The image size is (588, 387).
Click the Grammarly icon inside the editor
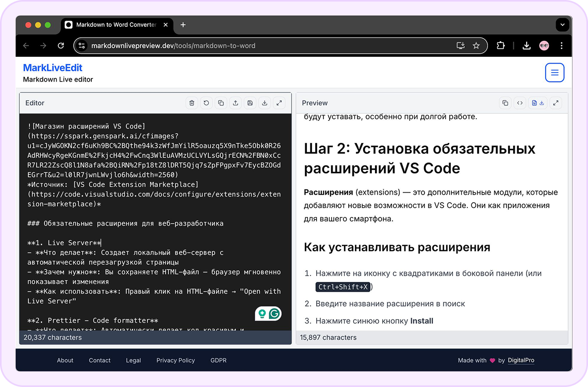tap(273, 313)
